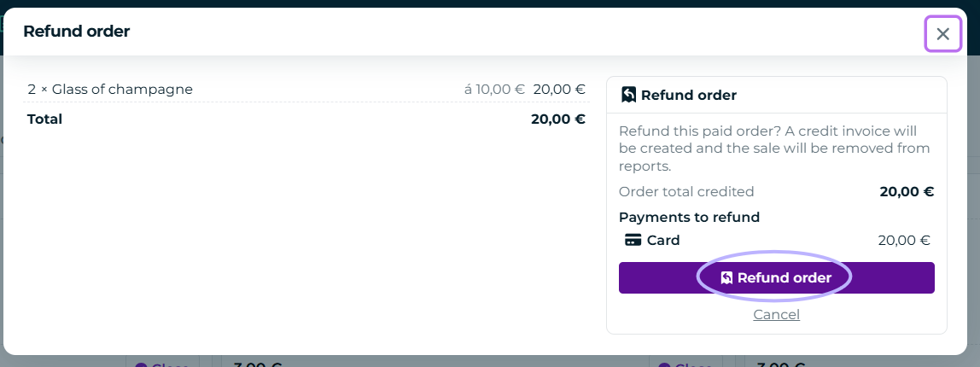Click the champagne line amount 20,00 €
The height and width of the screenshot is (367, 980).
(559, 90)
